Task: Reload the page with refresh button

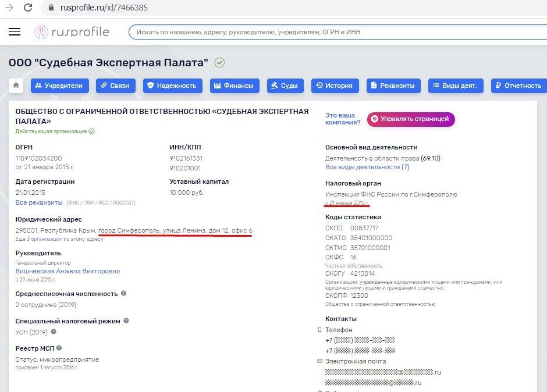Action: click(28, 8)
